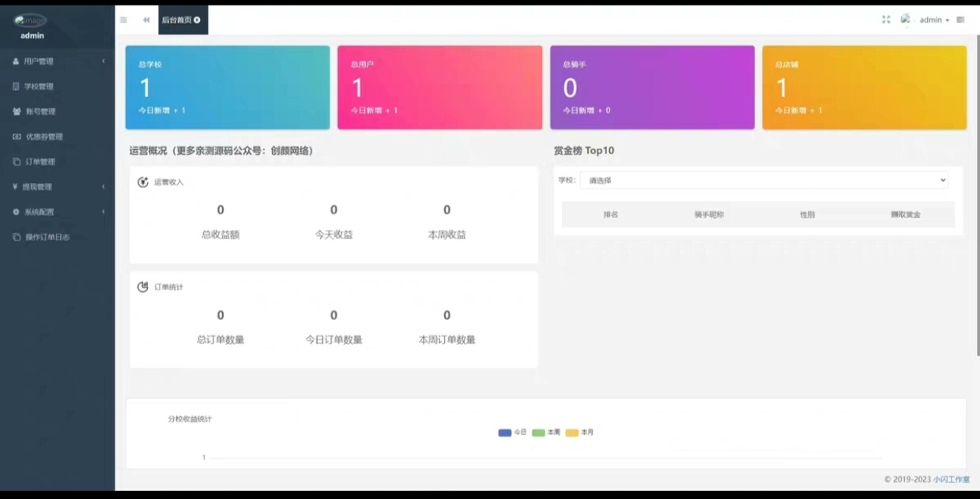Click the 骑手昵称 column header
Screen dimensions: 980x499
click(709, 215)
